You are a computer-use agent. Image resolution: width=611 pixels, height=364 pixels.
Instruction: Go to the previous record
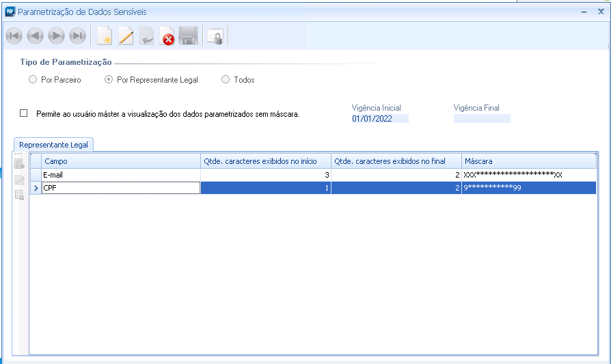35,36
